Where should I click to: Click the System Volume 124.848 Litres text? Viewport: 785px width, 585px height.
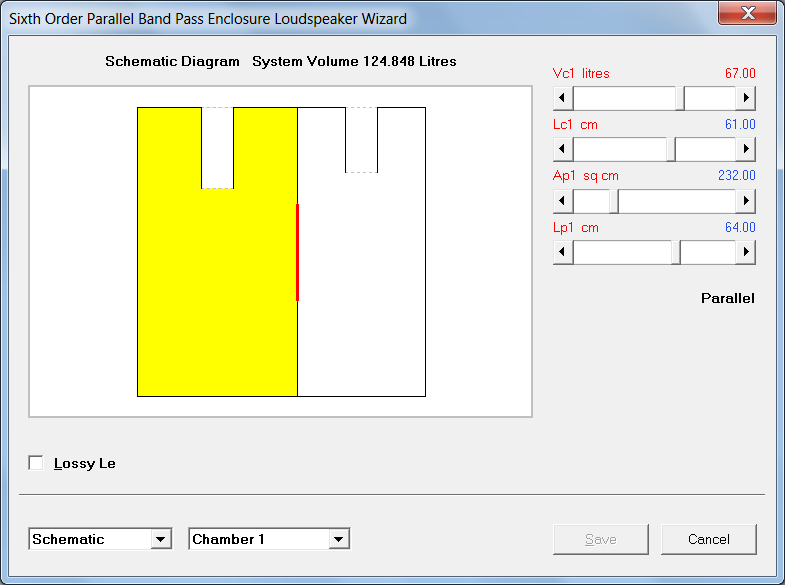coord(354,62)
